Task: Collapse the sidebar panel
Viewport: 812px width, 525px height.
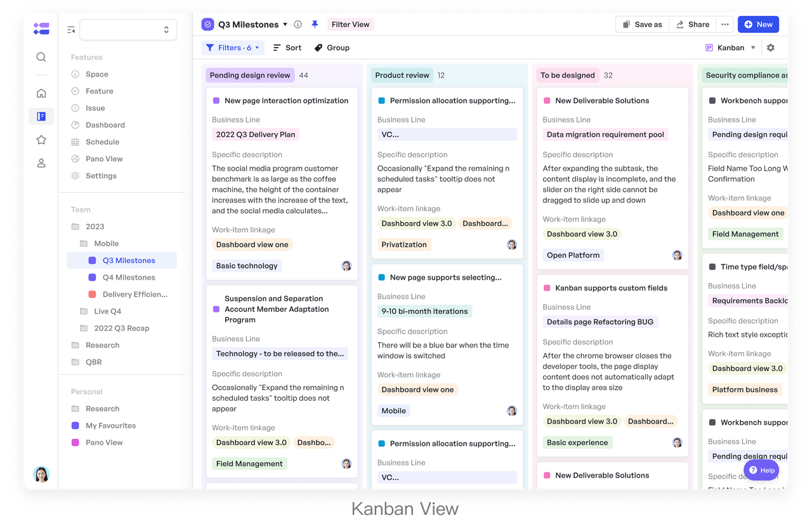Action: pyautogui.click(x=70, y=29)
